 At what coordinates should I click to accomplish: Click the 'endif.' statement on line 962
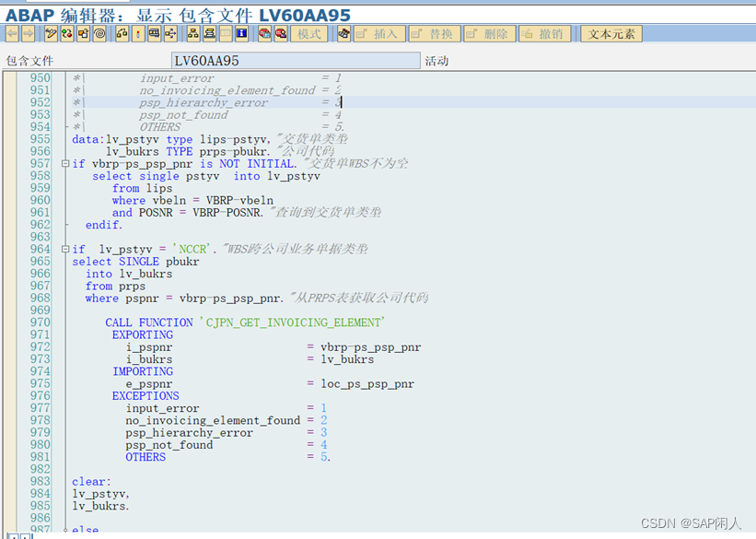pyautogui.click(x=104, y=225)
